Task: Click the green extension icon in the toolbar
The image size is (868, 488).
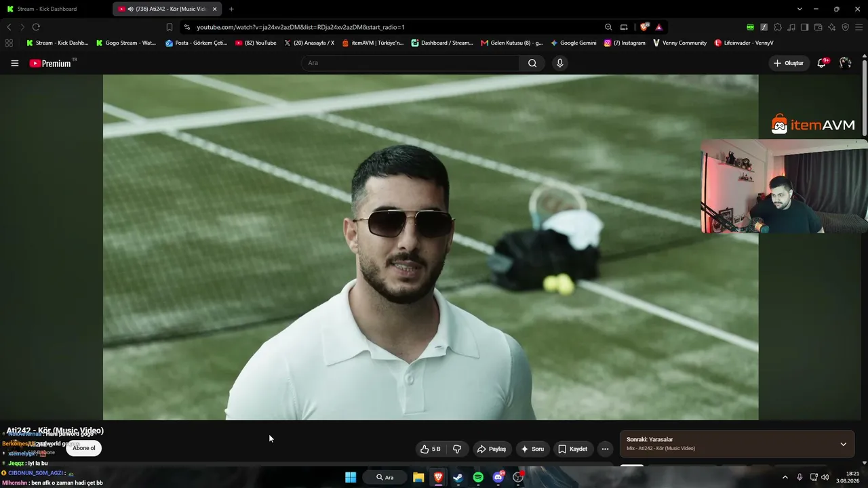Action: [750, 27]
